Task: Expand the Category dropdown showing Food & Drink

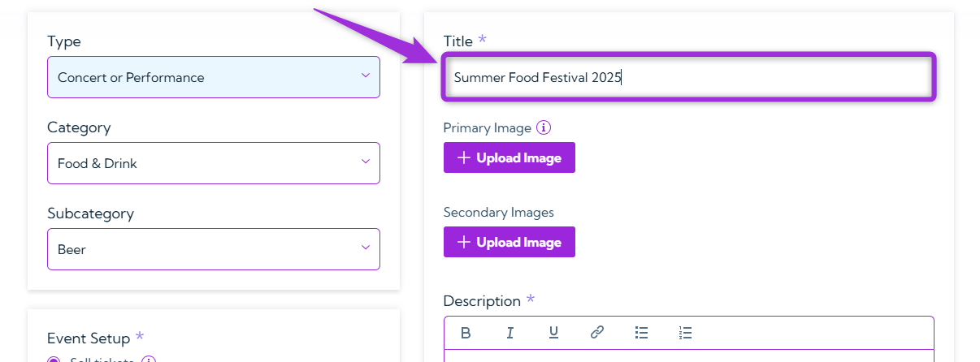Action: click(x=214, y=163)
